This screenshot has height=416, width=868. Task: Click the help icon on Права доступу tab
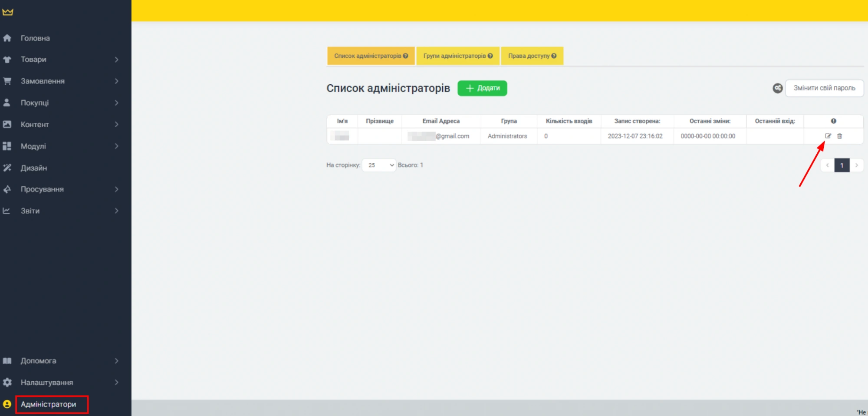click(554, 56)
